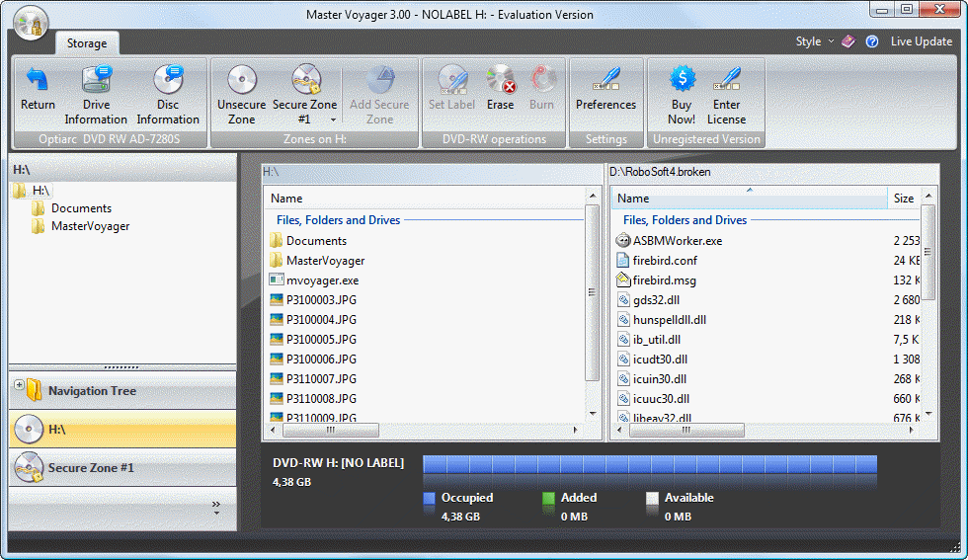Select P3100005.JPG in the list
This screenshot has height=560, width=968.
pos(314,340)
